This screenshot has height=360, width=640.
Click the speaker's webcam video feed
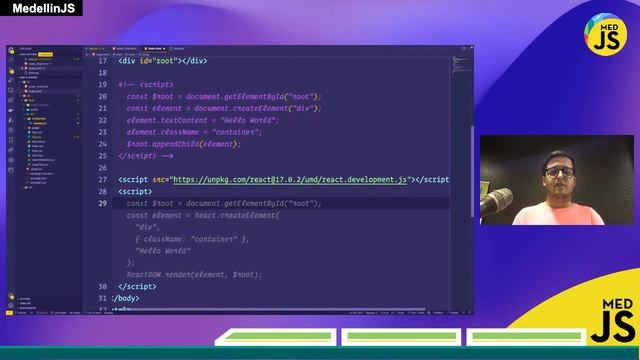pyautogui.click(x=557, y=180)
